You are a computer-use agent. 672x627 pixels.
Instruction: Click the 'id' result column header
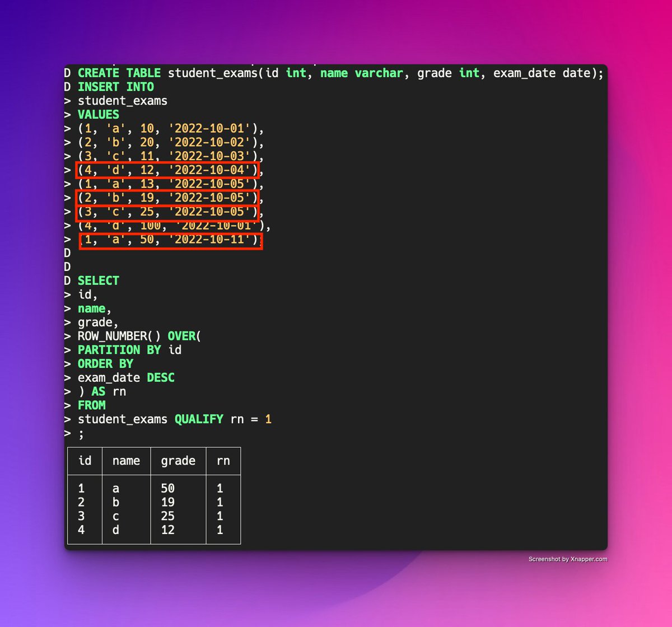[x=85, y=461]
